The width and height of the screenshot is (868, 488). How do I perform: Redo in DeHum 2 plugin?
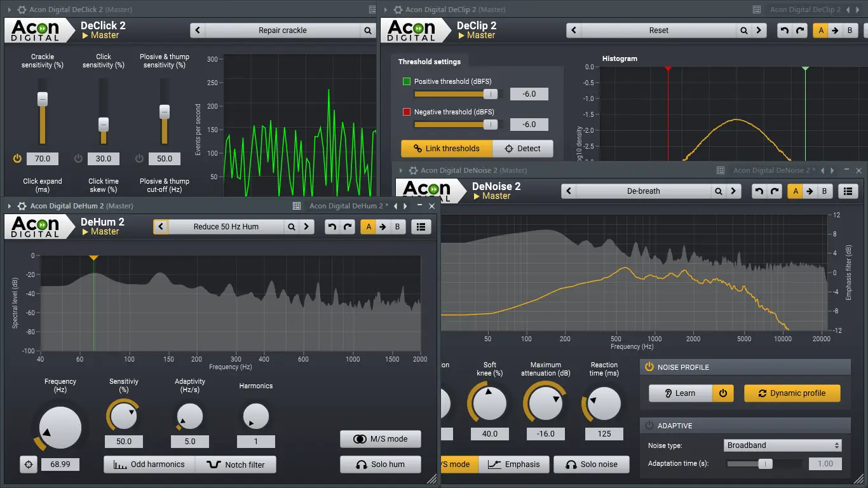[x=348, y=227]
